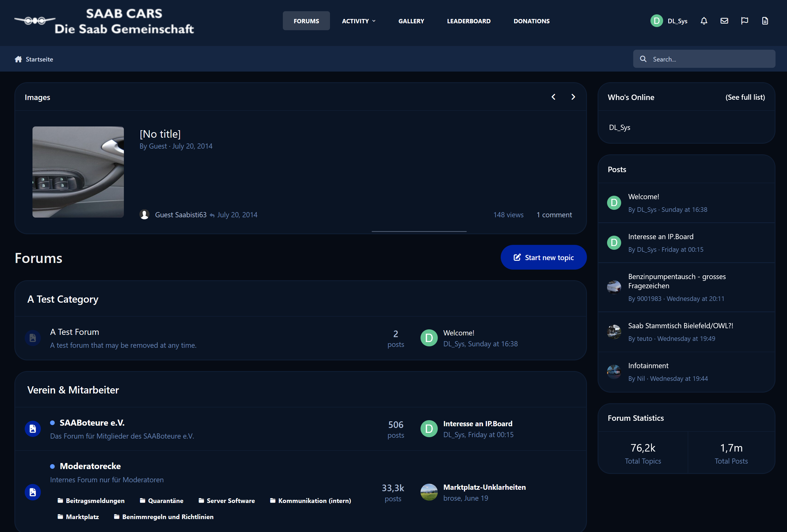
Task: Click the Start new topic button
Action: (x=544, y=257)
